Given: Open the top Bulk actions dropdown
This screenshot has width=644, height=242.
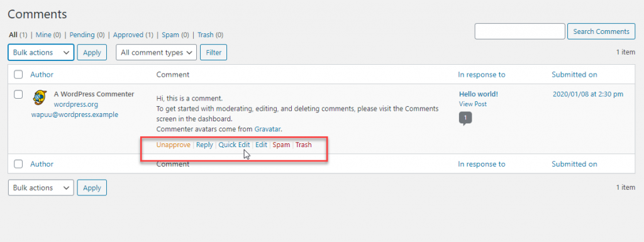Looking at the screenshot, I should coord(41,53).
